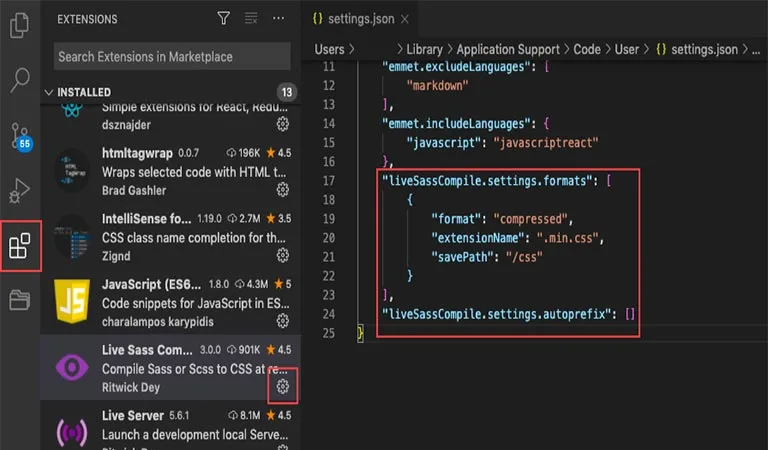Focus the Search Extensions in Marketplace field
This screenshot has height=450, width=768.
coord(172,56)
